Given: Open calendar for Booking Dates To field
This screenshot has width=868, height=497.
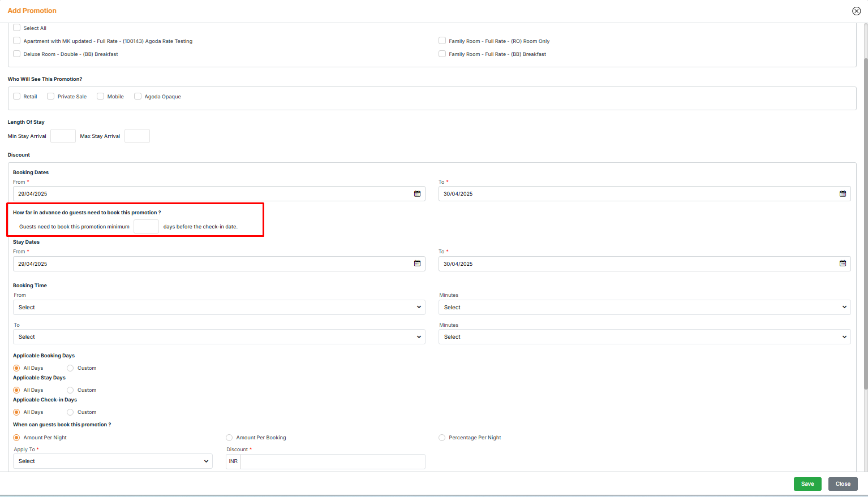Looking at the screenshot, I should pos(843,194).
